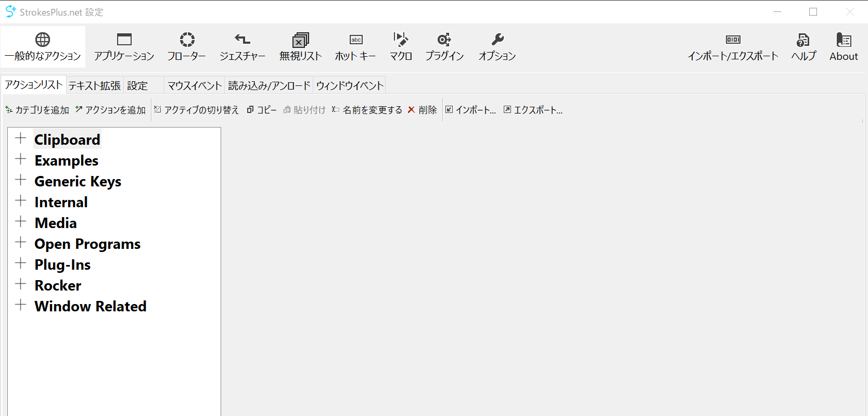The width and height of the screenshot is (868, 416).
Task: Select the Generic Keys tree item
Action: click(78, 181)
